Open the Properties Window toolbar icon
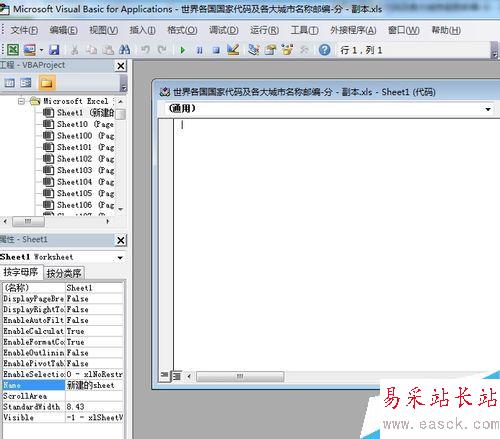500x439 pixels. pos(270,50)
